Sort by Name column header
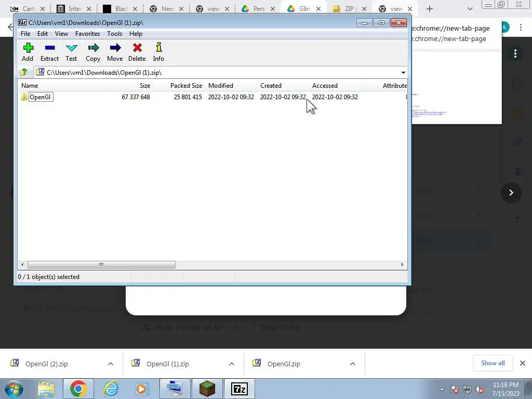Image resolution: width=532 pixels, height=399 pixels. point(60,86)
